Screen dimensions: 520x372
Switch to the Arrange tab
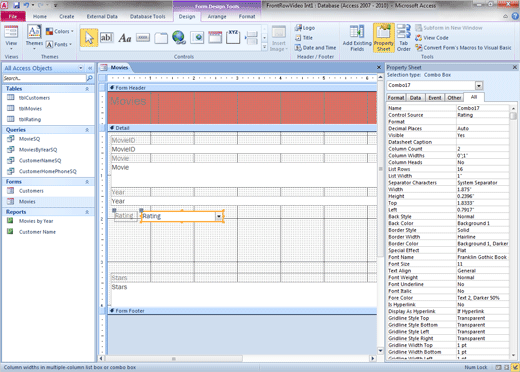pyautogui.click(x=217, y=16)
